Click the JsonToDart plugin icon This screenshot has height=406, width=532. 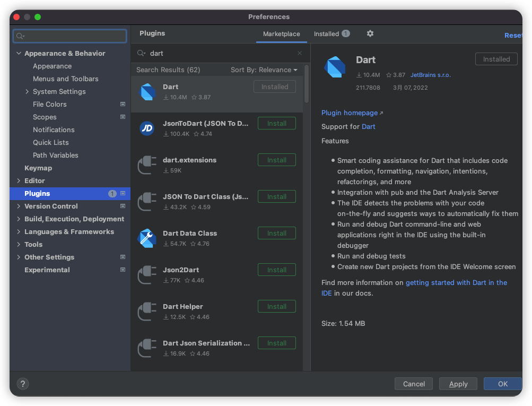click(x=147, y=128)
